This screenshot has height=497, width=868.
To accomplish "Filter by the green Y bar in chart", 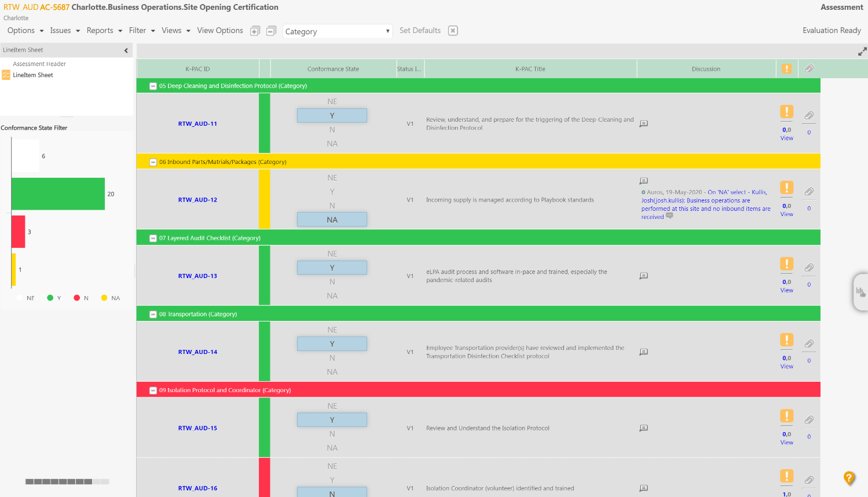I will pyautogui.click(x=58, y=194).
